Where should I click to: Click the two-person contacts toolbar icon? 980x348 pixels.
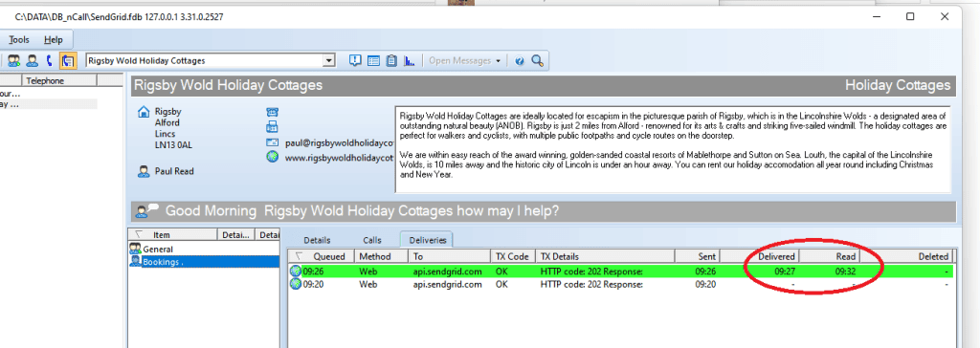click(13, 60)
